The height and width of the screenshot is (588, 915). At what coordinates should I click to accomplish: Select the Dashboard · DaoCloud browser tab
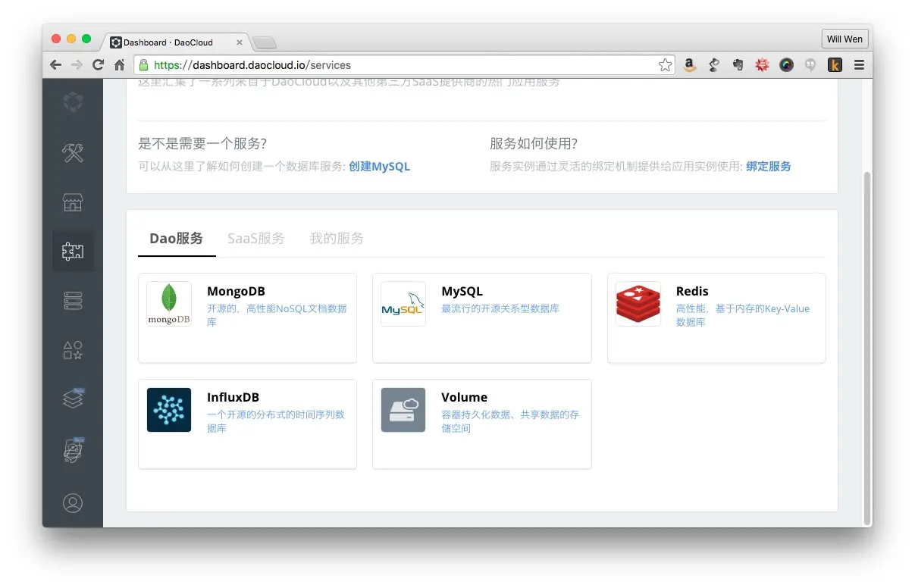176,42
